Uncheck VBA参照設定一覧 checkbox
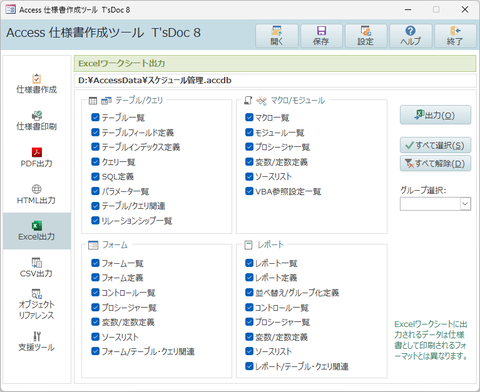480x392 pixels. pyautogui.click(x=249, y=191)
